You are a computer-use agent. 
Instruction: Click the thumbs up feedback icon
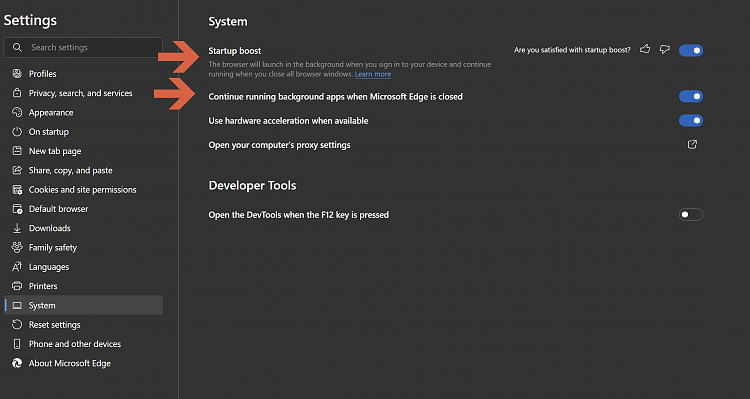645,49
